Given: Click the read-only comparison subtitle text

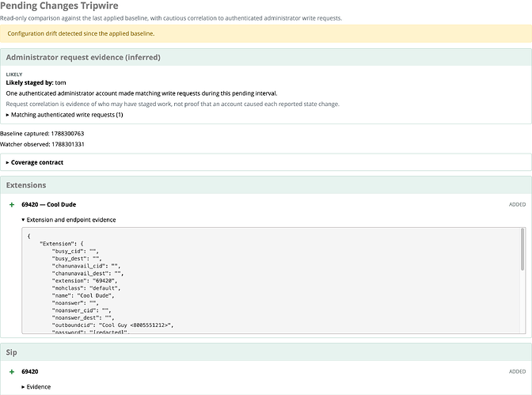Looking at the screenshot, I should click(x=171, y=18).
